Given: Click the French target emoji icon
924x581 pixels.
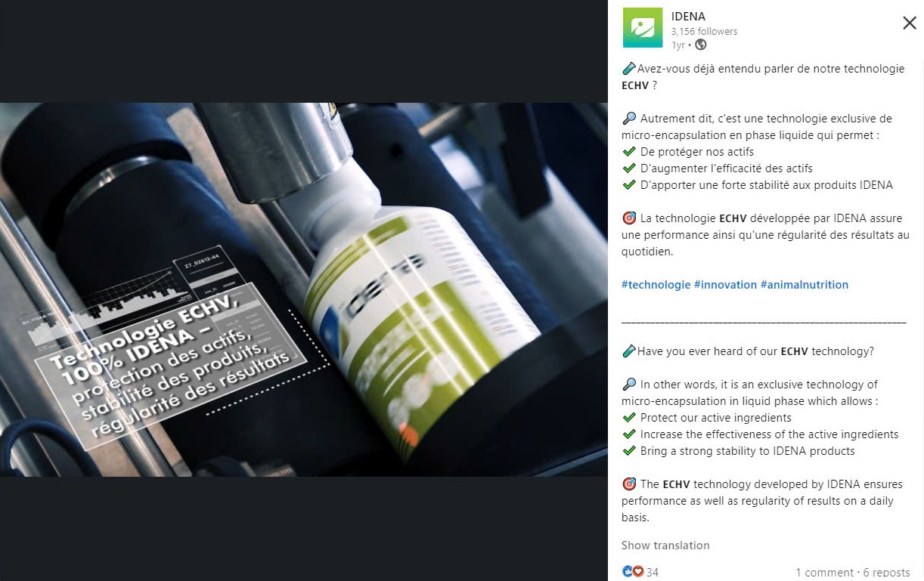Looking at the screenshot, I should 628,218.
